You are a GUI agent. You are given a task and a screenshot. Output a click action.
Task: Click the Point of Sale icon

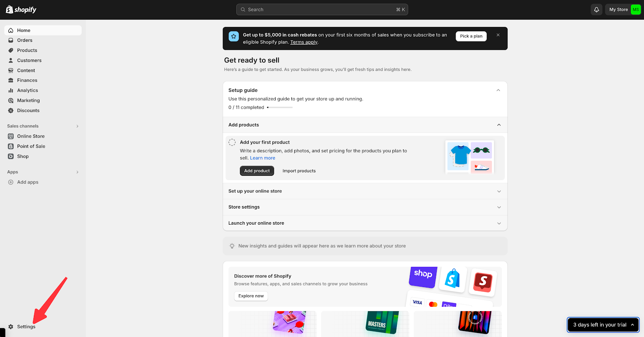[11, 147]
